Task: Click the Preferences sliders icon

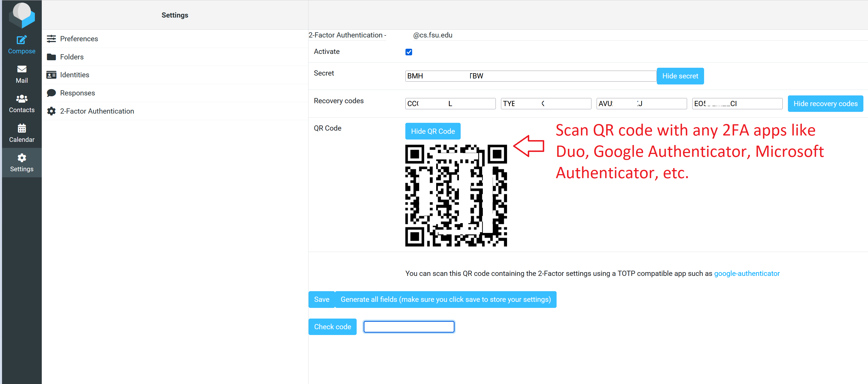Action: 51,39
